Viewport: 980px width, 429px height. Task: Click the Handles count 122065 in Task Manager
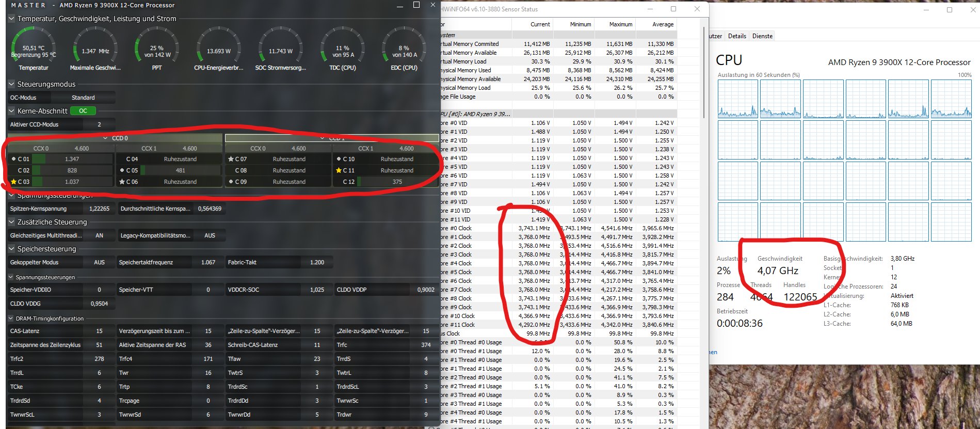pos(800,297)
